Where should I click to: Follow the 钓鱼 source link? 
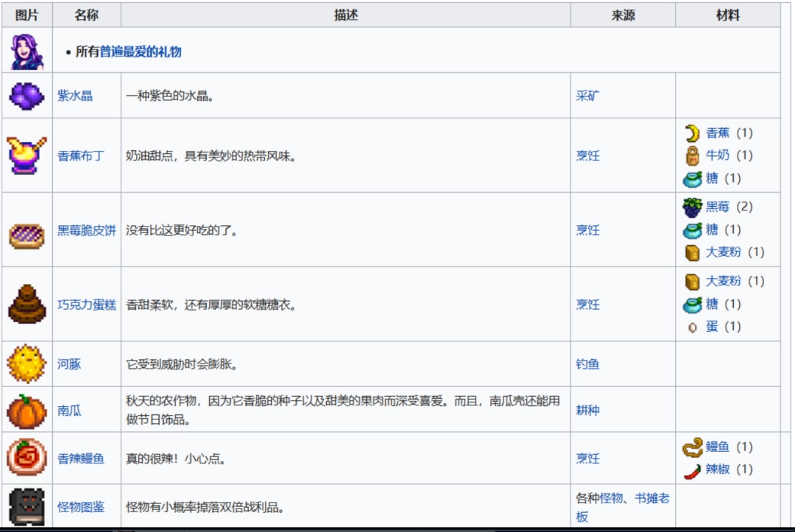point(587,363)
